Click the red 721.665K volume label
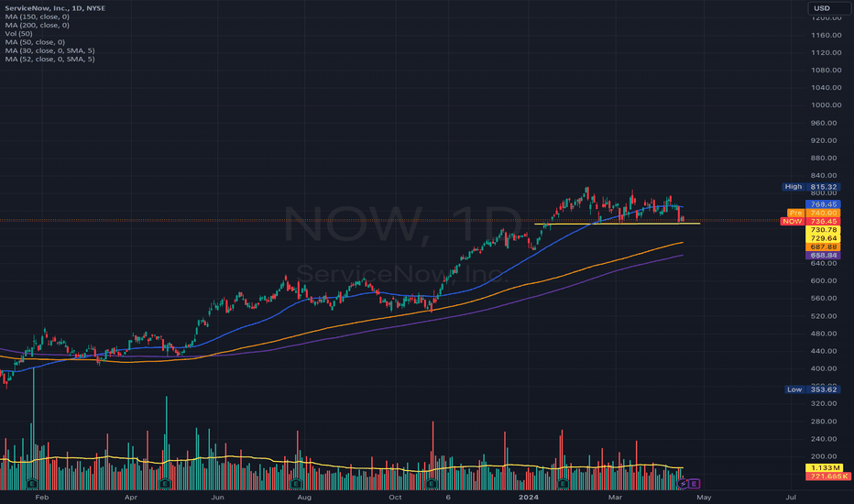 [x=827, y=477]
